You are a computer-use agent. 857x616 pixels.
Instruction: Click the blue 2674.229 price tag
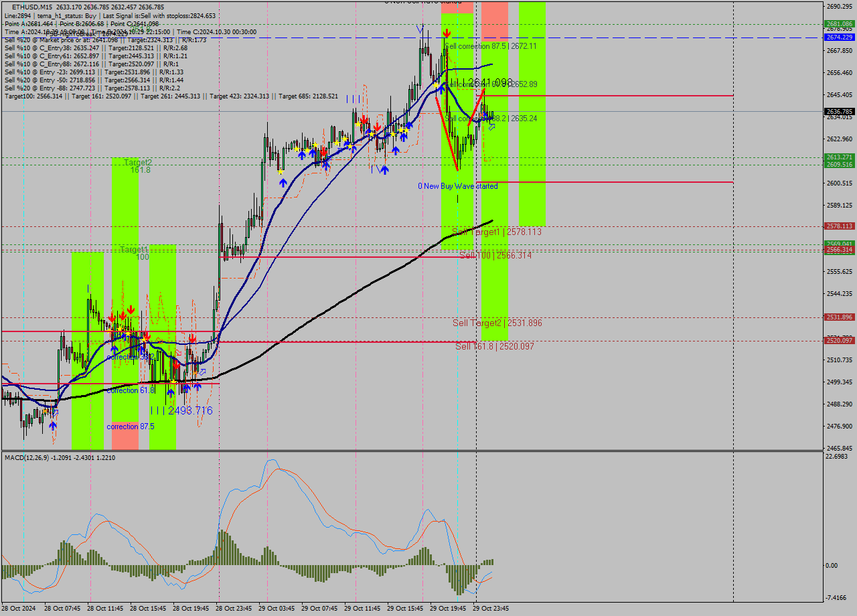(x=839, y=37)
